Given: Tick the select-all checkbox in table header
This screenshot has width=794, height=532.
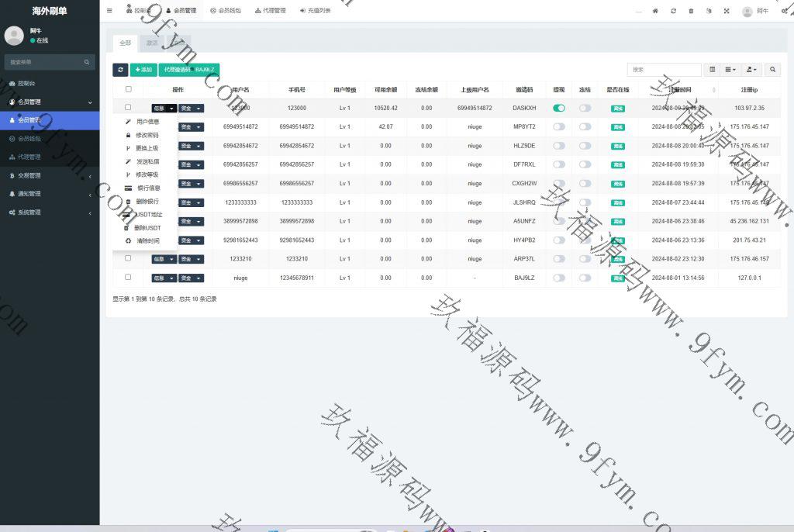Looking at the screenshot, I should [128, 89].
